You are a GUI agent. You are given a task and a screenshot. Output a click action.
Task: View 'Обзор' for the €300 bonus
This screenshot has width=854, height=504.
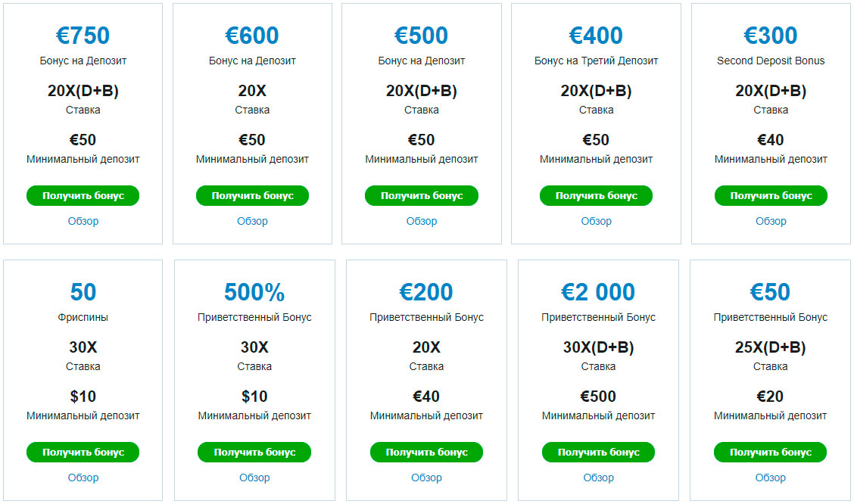coord(771,221)
